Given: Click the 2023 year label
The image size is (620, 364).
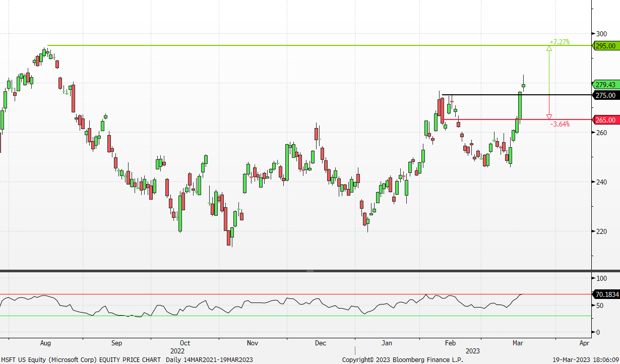Looking at the screenshot, I should pos(472,351).
